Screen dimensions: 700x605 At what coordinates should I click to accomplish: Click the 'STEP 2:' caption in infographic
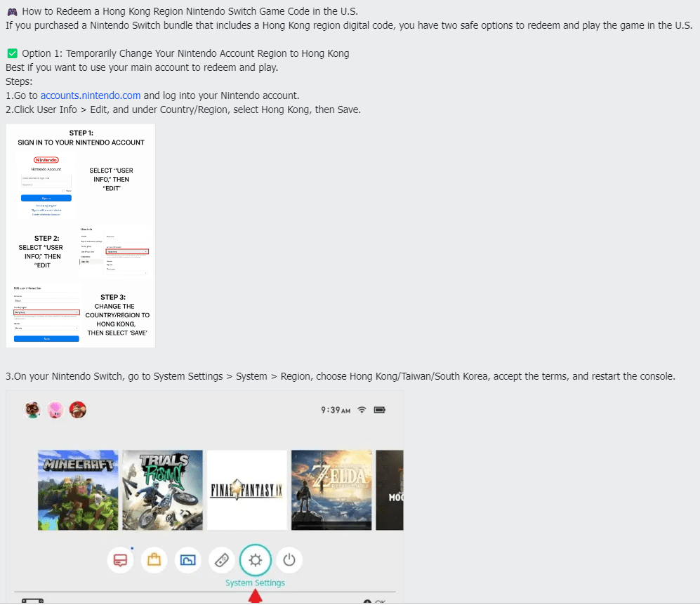[x=47, y=238]
